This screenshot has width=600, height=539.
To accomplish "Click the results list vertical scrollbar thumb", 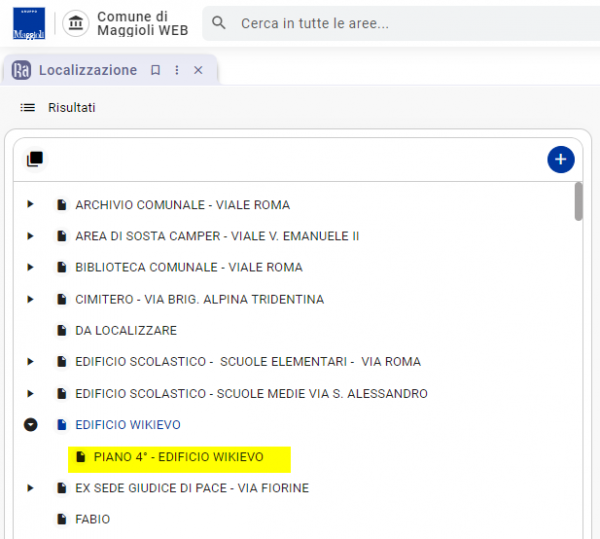I will (x=578, y=202).
